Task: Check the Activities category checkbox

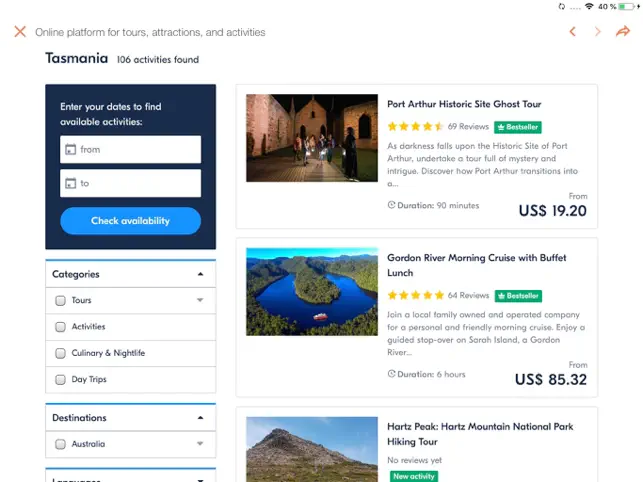Action: pos(60,327)
